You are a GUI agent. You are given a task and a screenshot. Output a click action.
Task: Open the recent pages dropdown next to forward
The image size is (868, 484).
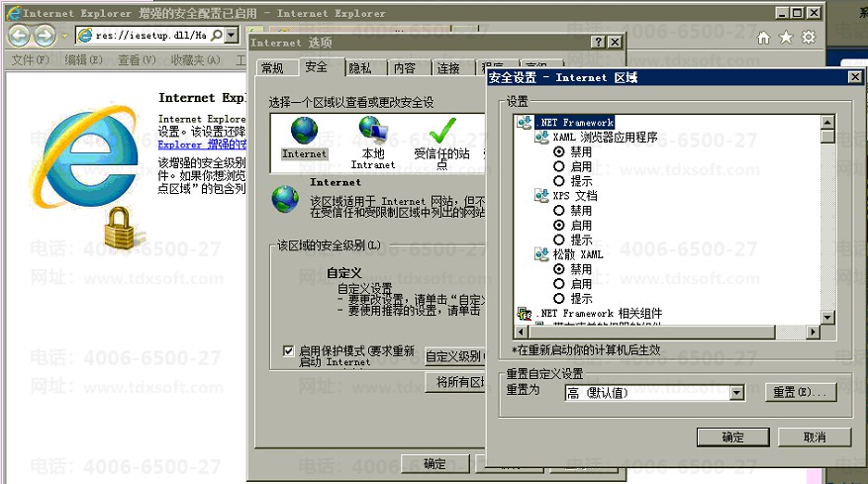pyautogui.click(x=64, y=36)
